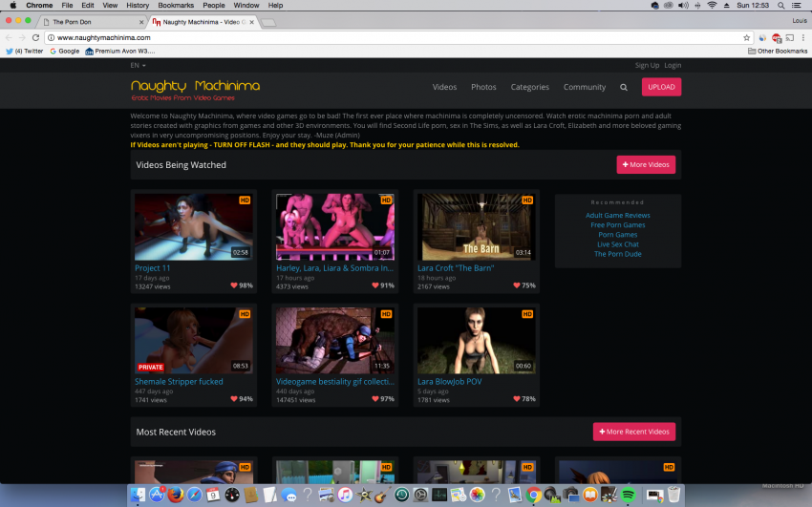Open the Other Bookmarks folder
The height and width of the screenshot is (507, 812).
pos(778,51)
